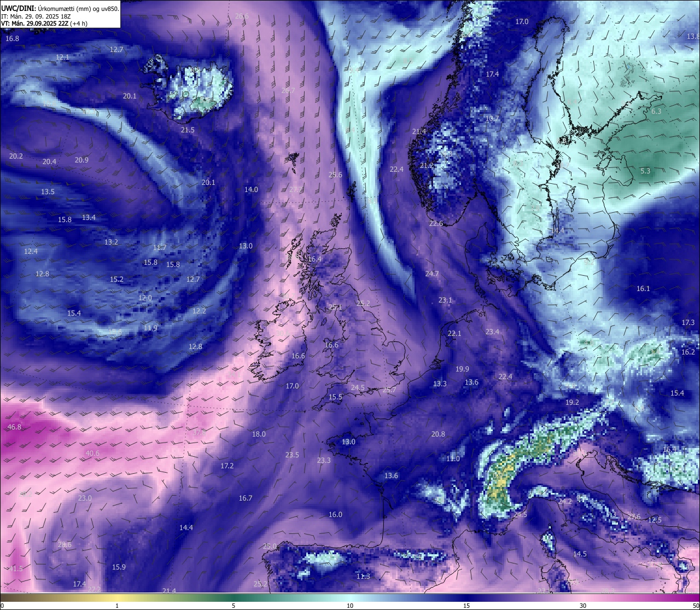The width and height of the screenshot is (700, 610).
Task: Click the 23.3 value on the map
Action: [324, 460]
